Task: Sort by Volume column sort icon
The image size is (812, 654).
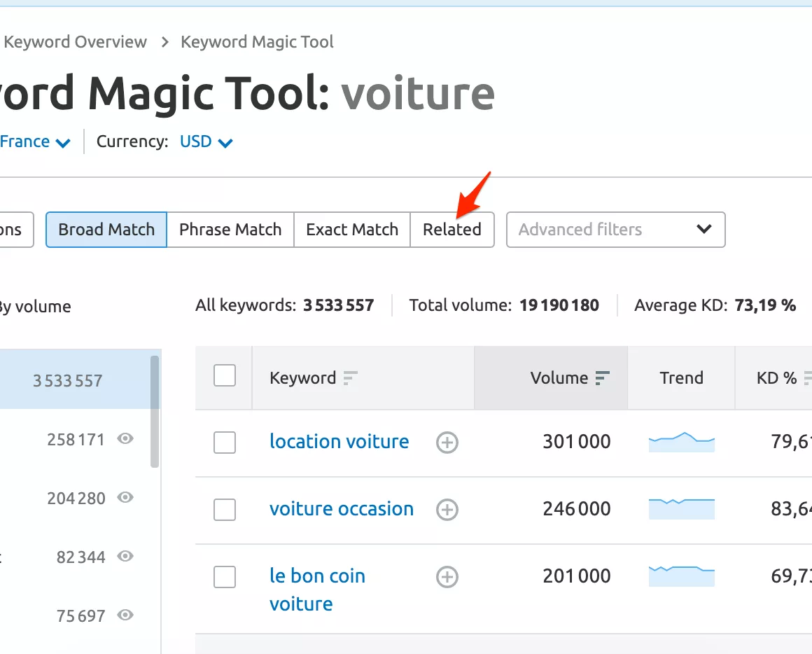Action: (x=602, y=378)
